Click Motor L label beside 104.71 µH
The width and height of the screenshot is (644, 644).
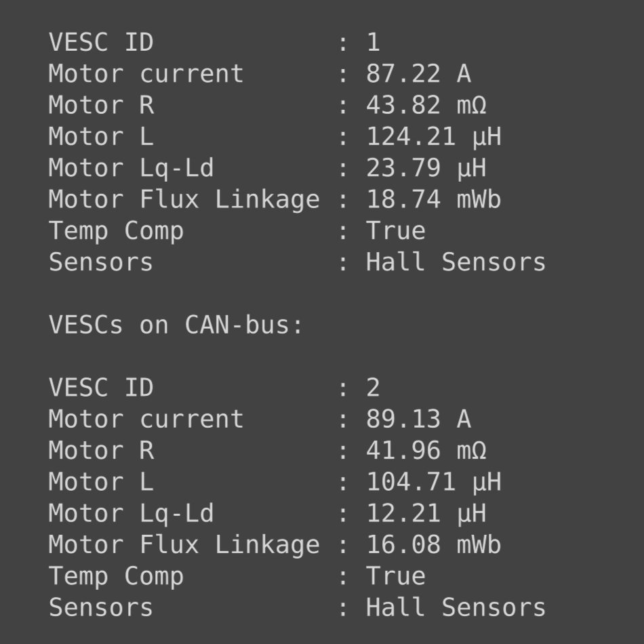pos(101,482)
